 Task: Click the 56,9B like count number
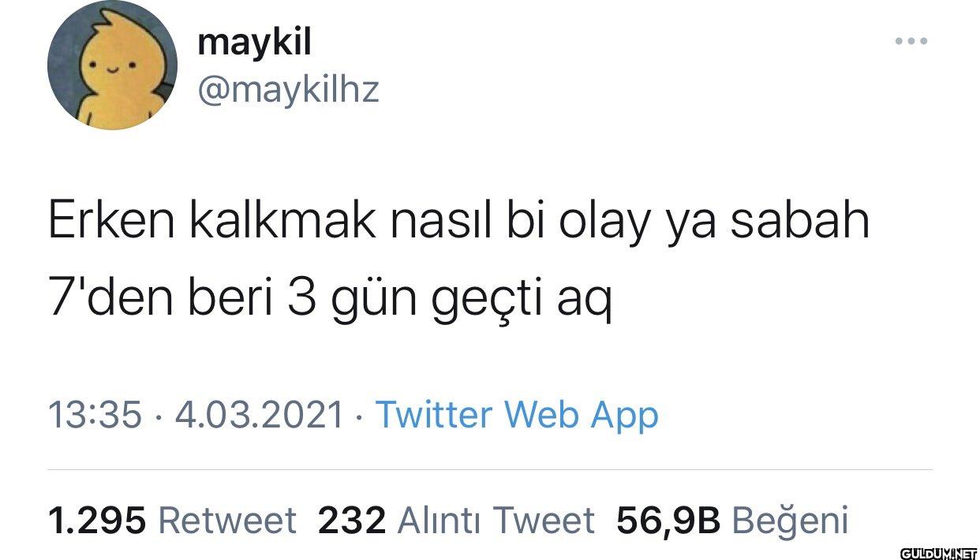pyautogui.click(x=668, y=521)
